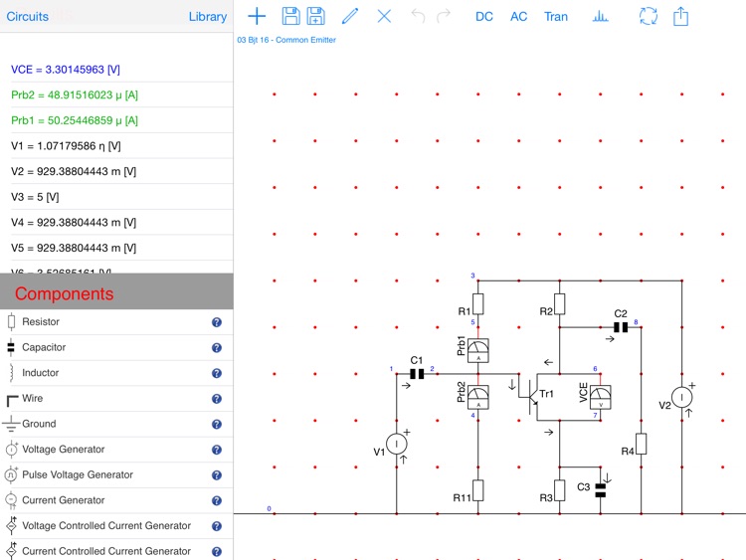Select resistor R4 in the schematic

[641, 444]
